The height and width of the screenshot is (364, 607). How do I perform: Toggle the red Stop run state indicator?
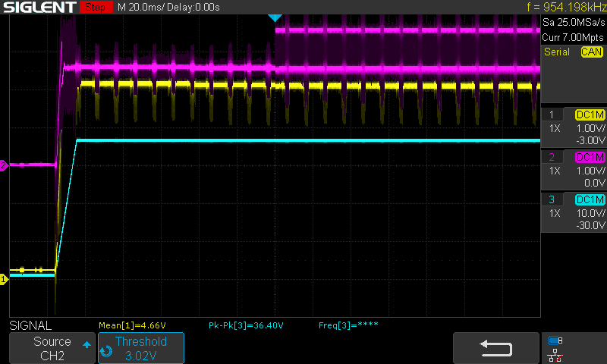94,8
